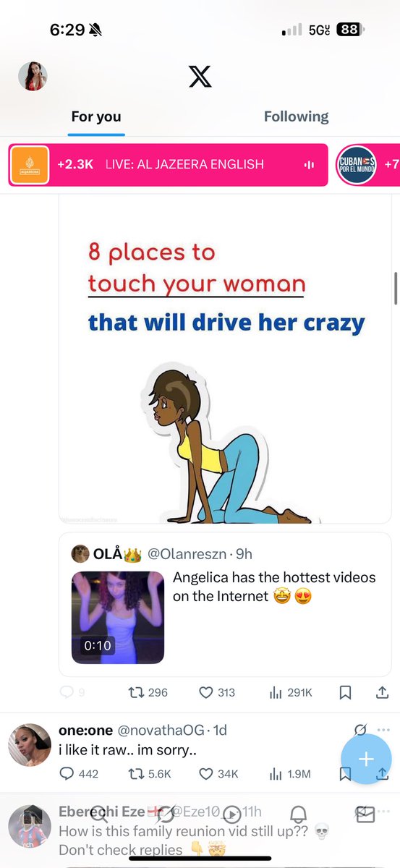Image resolution: width=400 pixels, height=868 pixels.
Task: Open the profile avatar menu
Action: click(x=33, y=76)
